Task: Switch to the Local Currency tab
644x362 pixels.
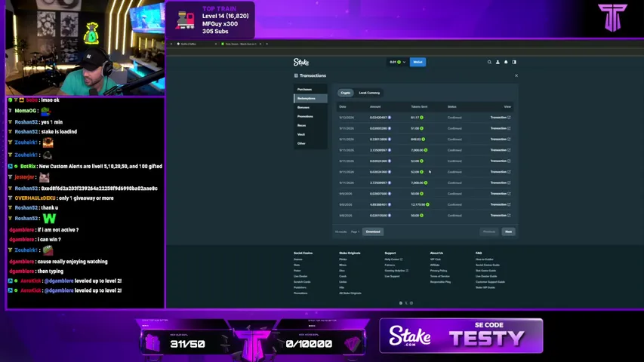Action: tap(369, 93)
